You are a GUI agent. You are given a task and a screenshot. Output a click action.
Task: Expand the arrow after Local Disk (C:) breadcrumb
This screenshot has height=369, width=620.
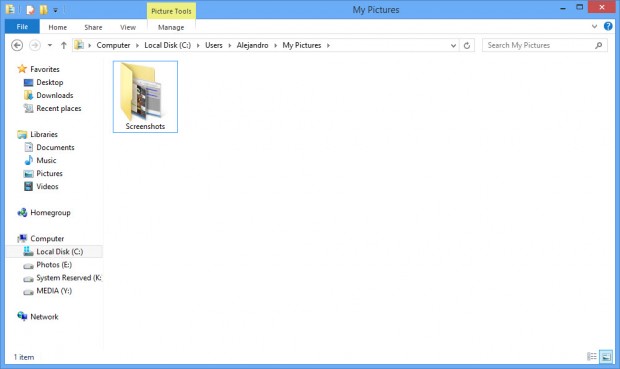click(x=198, y=45)
